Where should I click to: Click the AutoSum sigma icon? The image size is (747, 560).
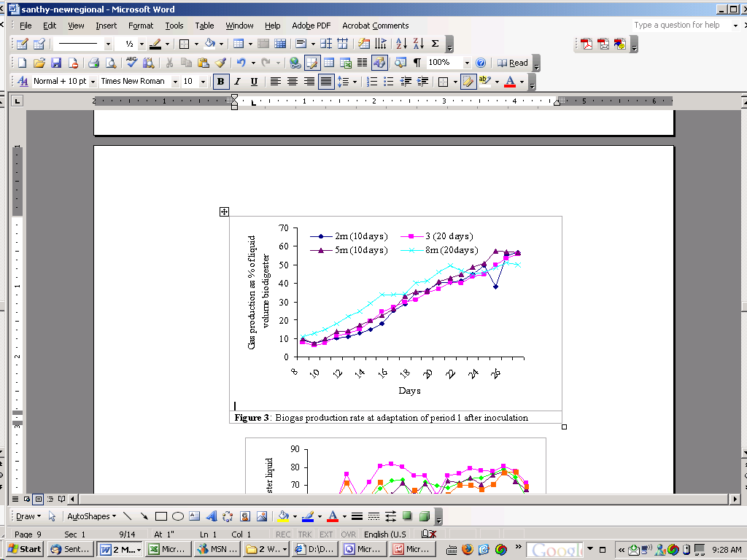tap(435, 44)
